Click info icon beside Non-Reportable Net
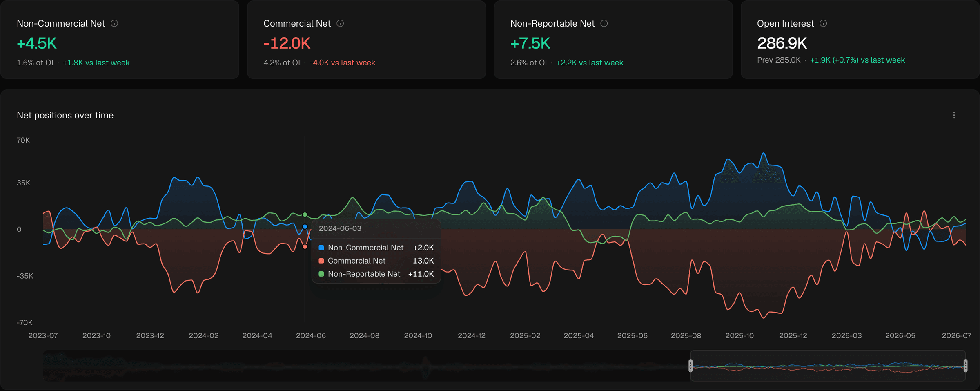980x391 pixels. pyautogui.click(x=604, y=24)
